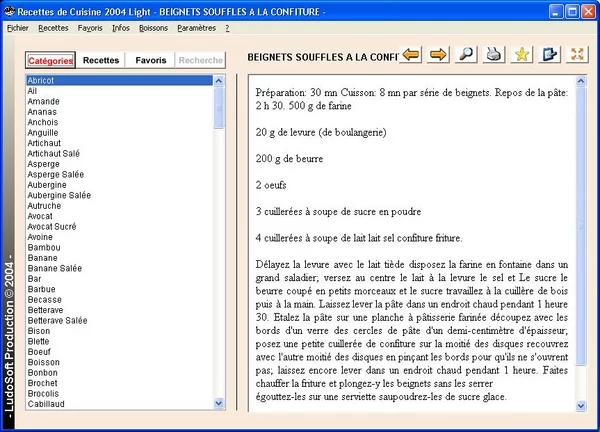Select the Aubergine Salée category
The width and height of the screenshot is (600, 432).
119,195
